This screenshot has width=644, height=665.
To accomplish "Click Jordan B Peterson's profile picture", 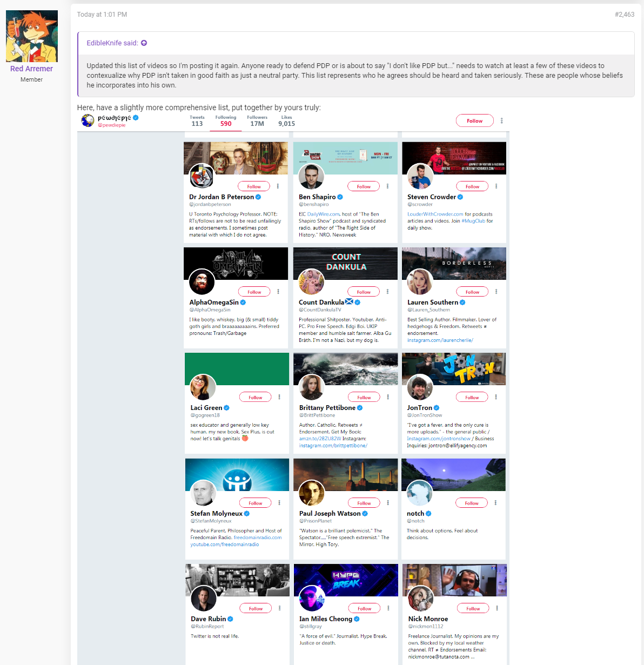I will tap(202, 176).
